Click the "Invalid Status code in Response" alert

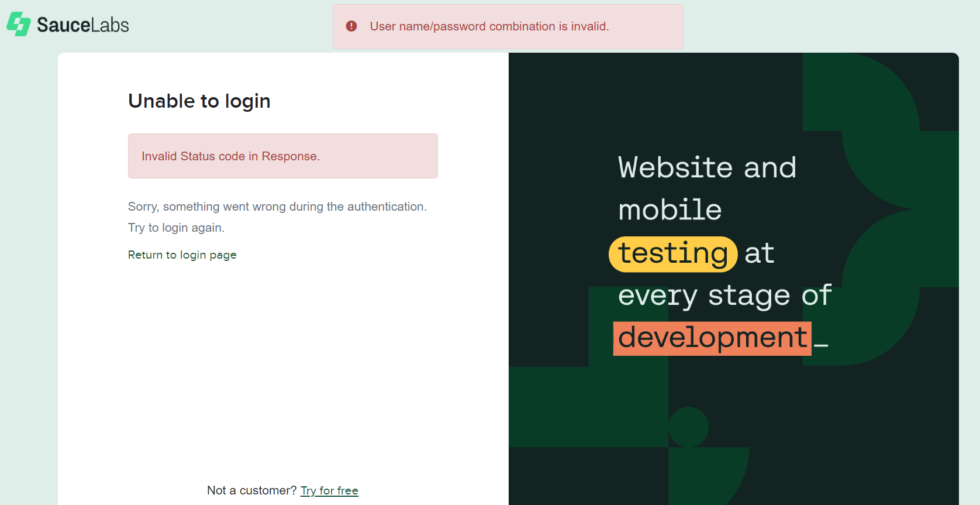click(282, 156)
